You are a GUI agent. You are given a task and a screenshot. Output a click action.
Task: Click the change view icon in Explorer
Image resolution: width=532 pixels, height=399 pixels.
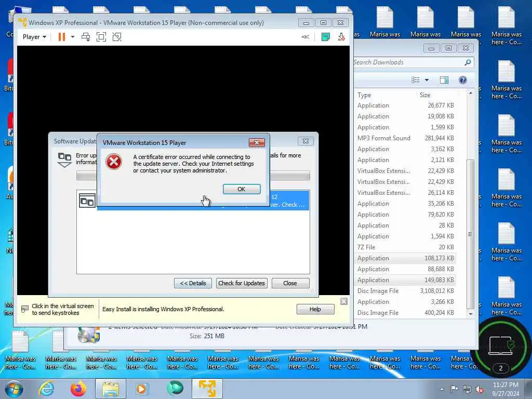tap(415, 79)
